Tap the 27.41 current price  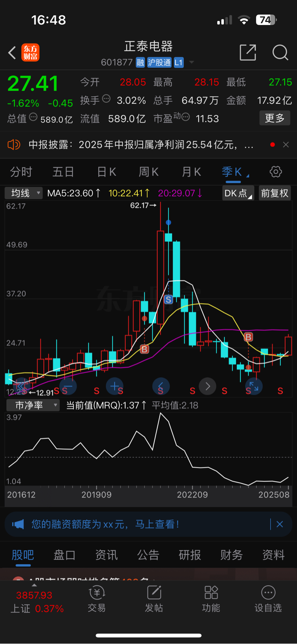(x=32, y=84)
